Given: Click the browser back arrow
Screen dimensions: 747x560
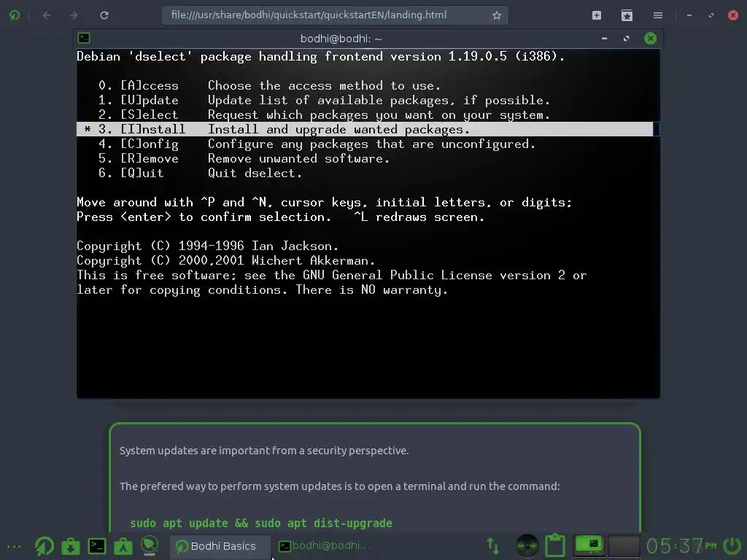Looking at the screenshot, I should 47,15.
